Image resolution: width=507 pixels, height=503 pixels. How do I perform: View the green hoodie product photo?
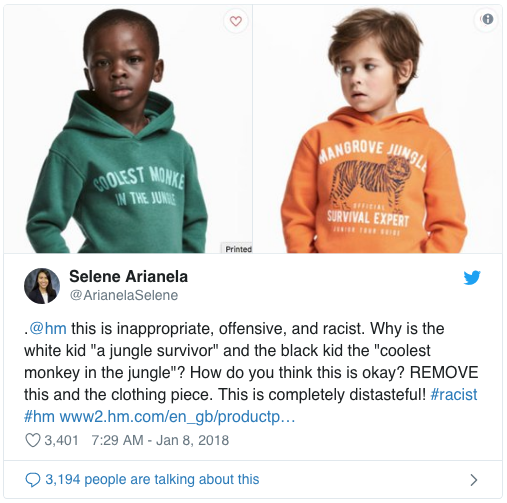click(x=128, y=129)
